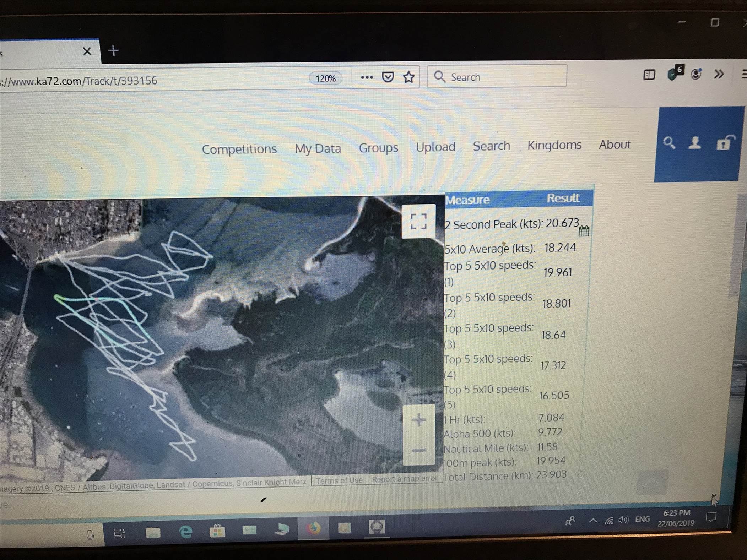Bookmark this page with the star icon
This screenshot has height=560, width=747.
(409, 77)
